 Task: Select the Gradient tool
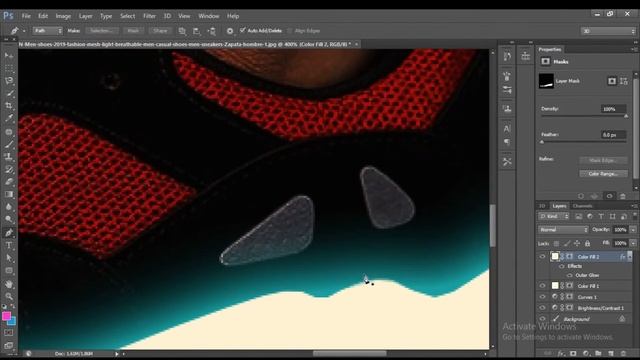[9, 194]
